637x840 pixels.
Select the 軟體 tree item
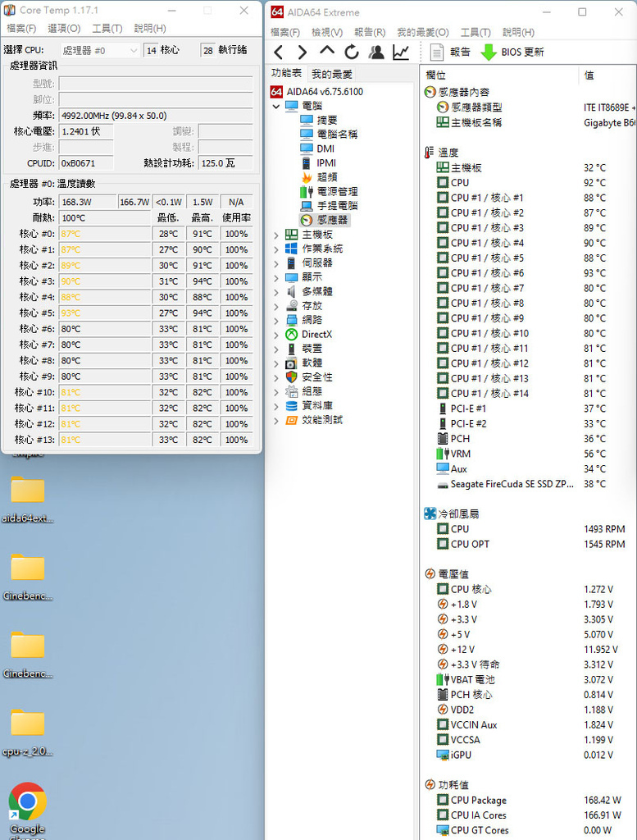(x=304, y=363)
